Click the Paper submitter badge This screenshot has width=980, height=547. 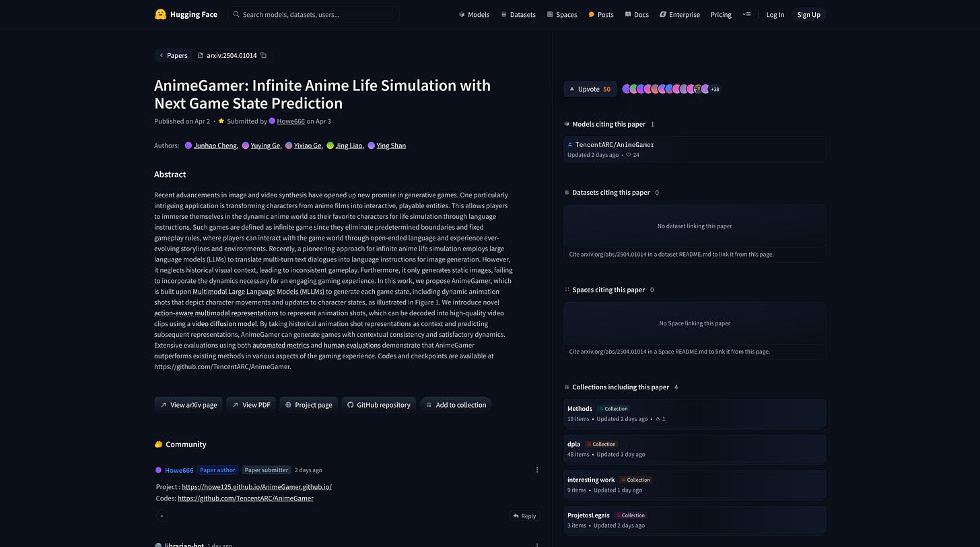[x=267, y=470]
